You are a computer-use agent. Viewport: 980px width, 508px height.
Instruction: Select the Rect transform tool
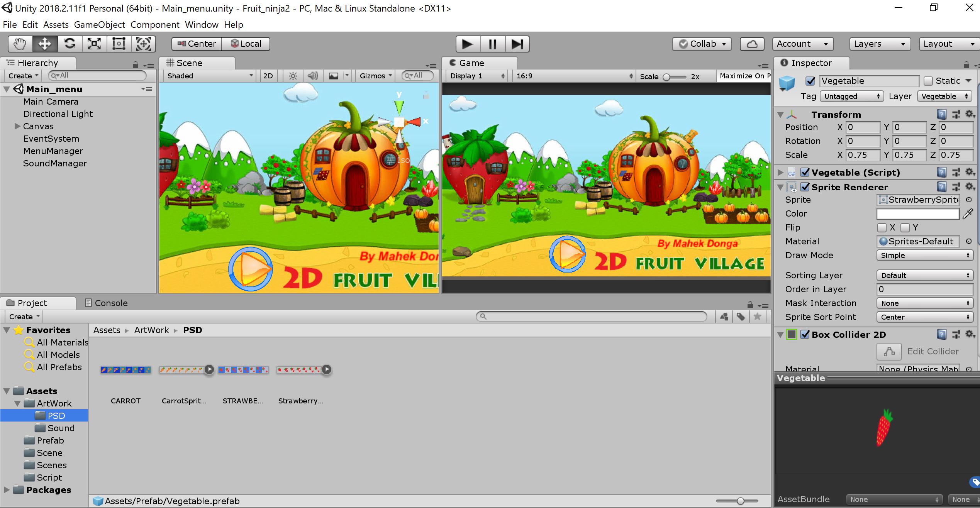point(119,44)
